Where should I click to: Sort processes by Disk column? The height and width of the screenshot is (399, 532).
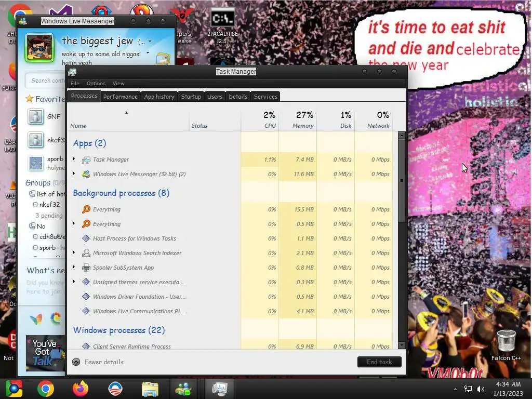336,120
